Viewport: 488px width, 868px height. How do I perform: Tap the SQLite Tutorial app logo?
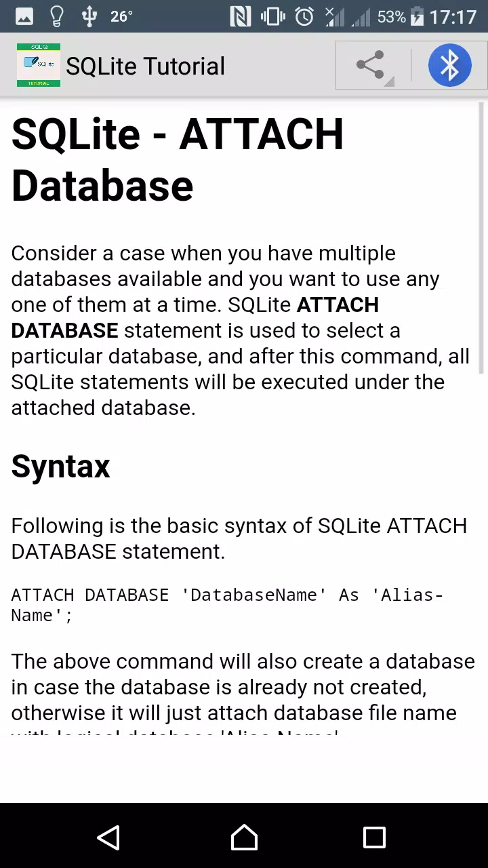point(39,65)
